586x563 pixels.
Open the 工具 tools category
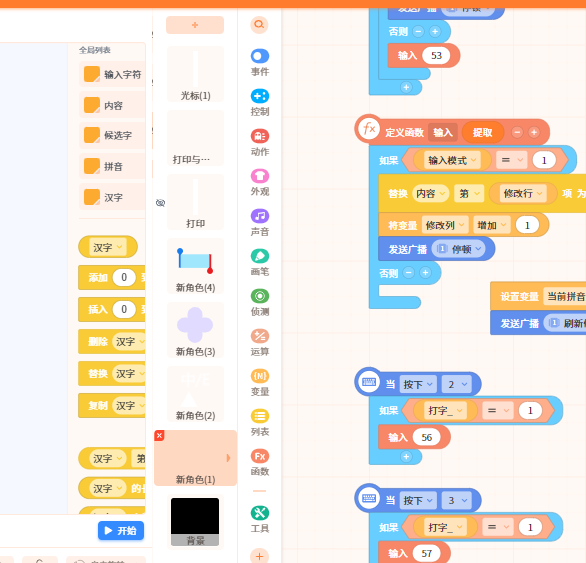260,520
